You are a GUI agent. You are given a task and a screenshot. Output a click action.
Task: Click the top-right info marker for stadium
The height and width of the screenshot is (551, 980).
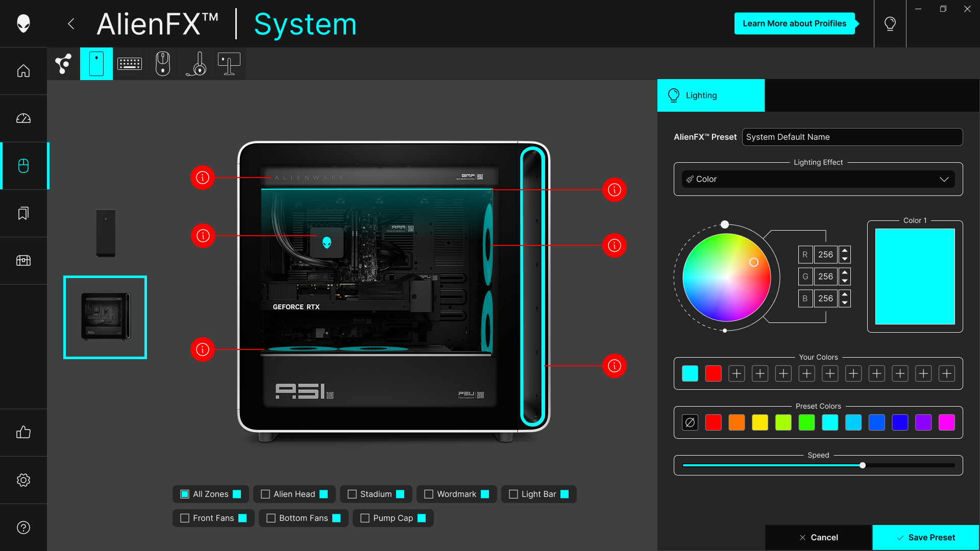coord(615,190)
